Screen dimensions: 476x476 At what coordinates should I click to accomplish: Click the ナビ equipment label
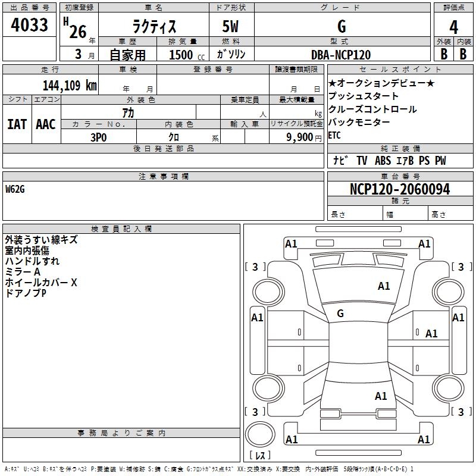click(x=340, y=160)
